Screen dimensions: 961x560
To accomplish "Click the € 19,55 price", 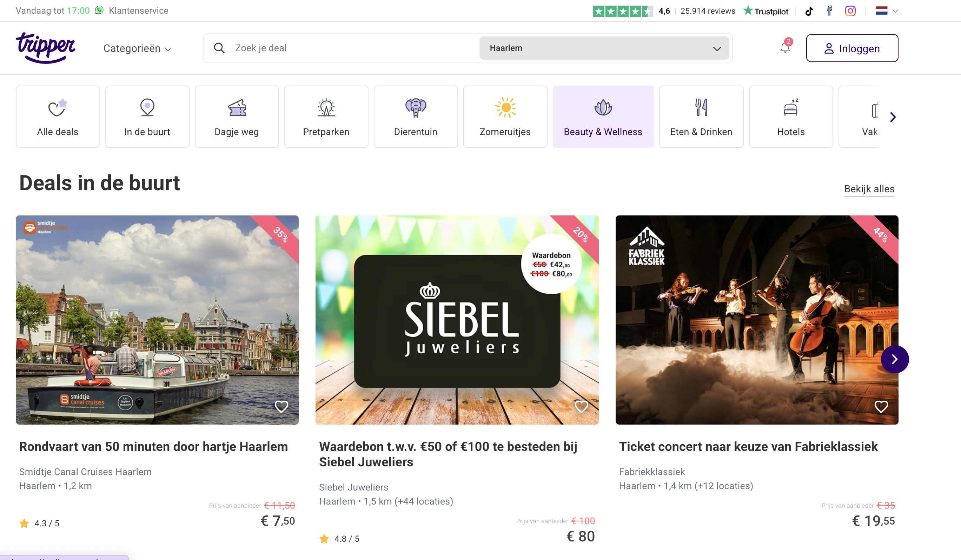I will (873, 521).
